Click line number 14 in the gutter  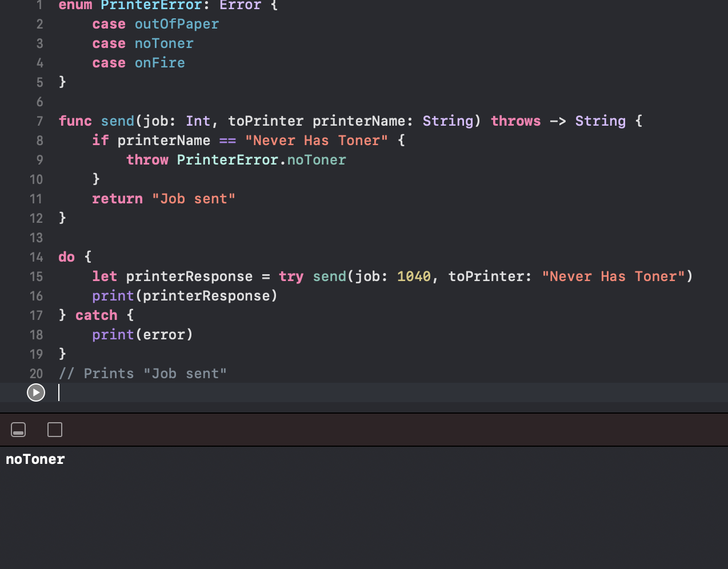pyautogui.click(x=37, y=257)
